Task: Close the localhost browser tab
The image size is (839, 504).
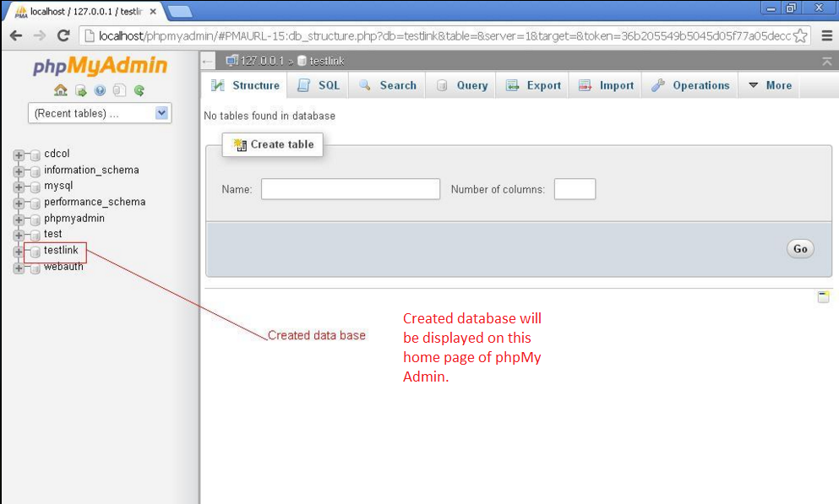Action: 153,11
